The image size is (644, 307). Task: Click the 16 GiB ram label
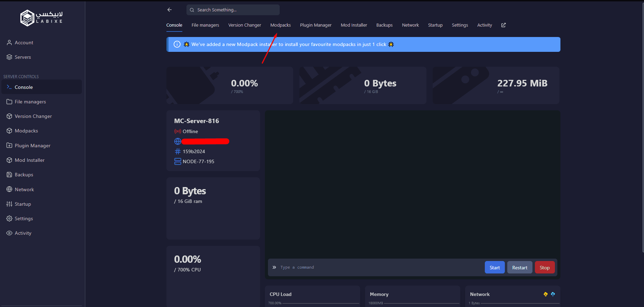[x=188, y=201]
